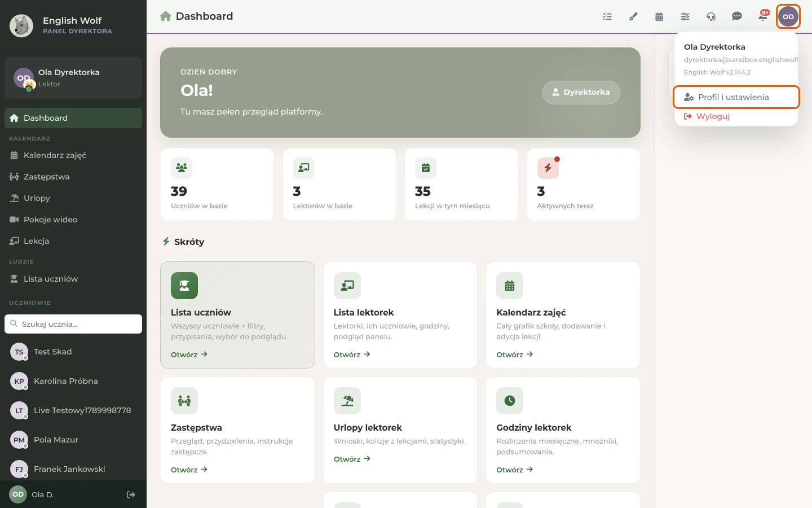Screen dimensions: 812x508
Task: Open the chat messages icon in top bar
Action: (737, 16)
